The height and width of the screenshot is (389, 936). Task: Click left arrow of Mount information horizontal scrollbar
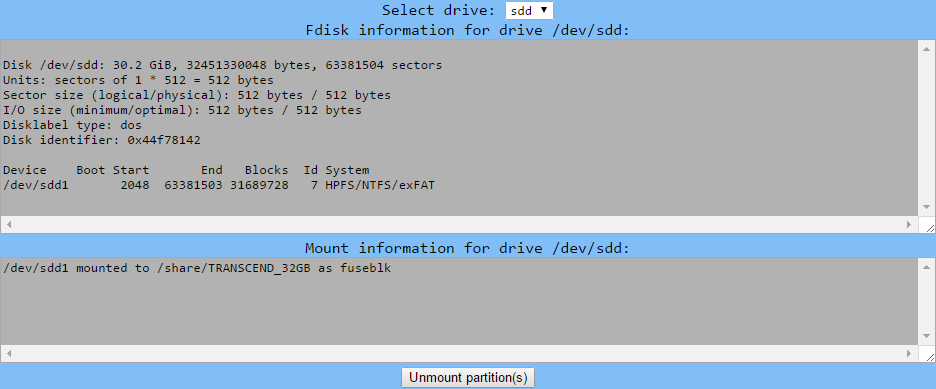tap(9, 353)
